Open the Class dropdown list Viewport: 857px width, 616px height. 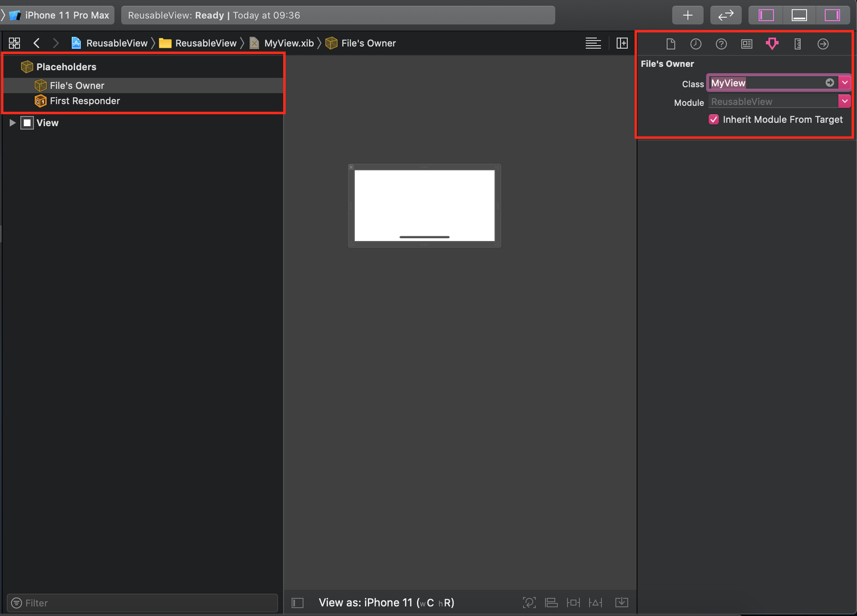point(845,83)
